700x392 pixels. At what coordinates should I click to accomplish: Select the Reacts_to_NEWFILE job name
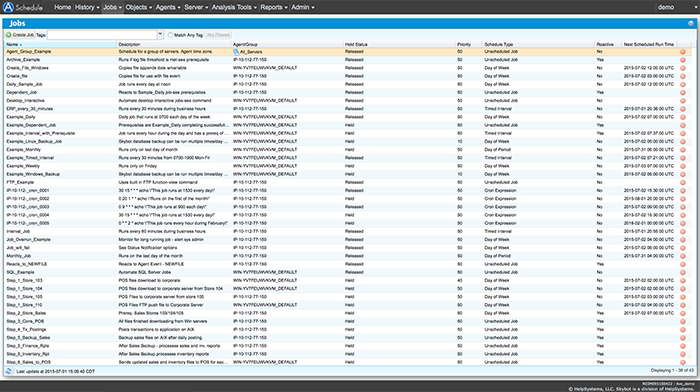pyautogui.click(x=26, y=264)
